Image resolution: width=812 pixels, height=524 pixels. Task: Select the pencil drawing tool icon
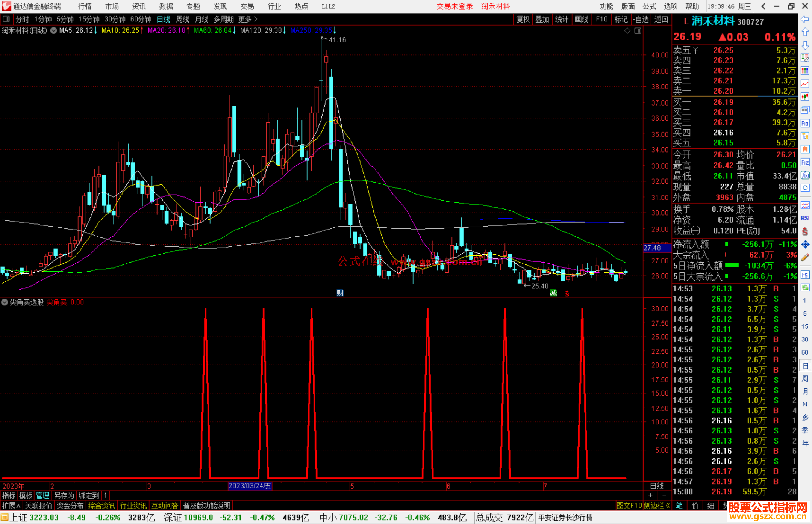coord(805,257)
